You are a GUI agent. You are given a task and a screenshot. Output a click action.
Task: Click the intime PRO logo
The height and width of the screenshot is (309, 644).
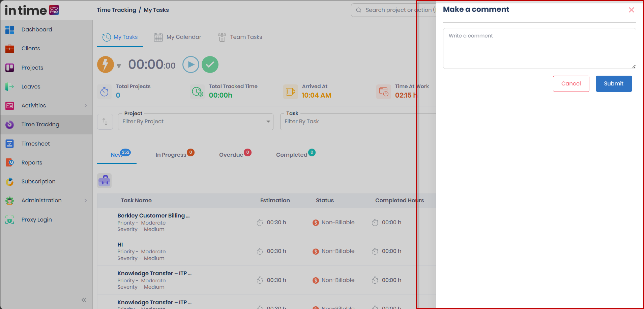[x=32, y=10]
